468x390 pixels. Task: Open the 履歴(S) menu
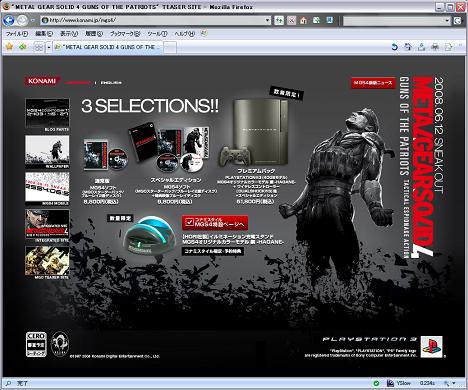94,34
